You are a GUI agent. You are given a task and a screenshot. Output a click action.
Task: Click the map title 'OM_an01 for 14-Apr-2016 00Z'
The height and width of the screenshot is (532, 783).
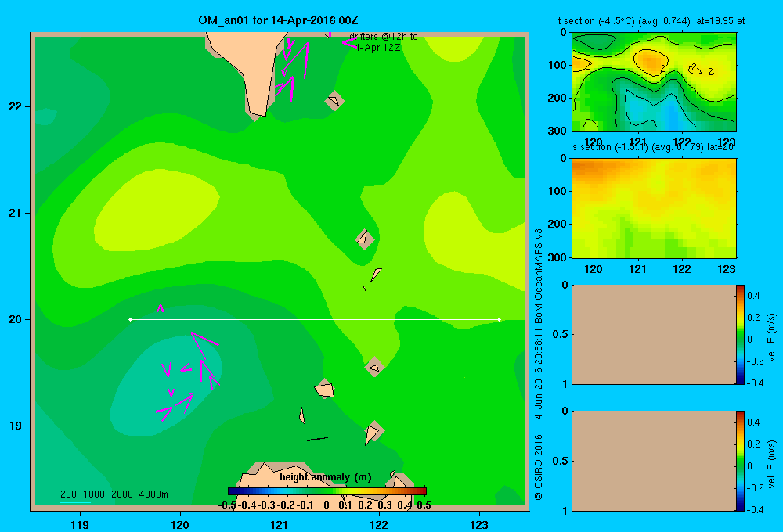(x=278, y=20)
